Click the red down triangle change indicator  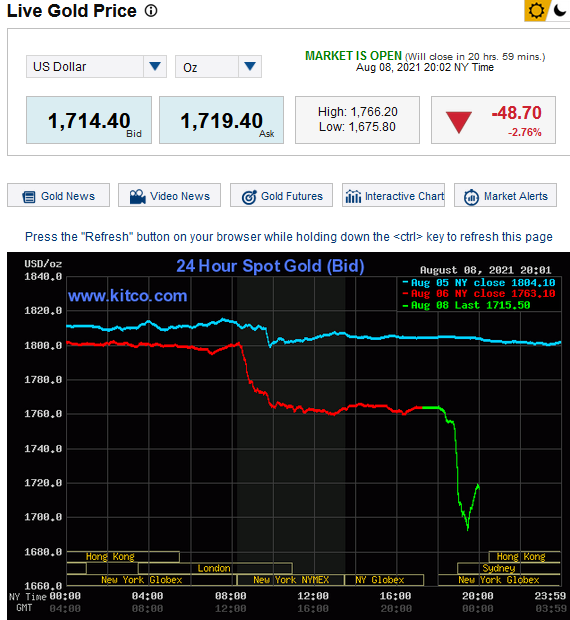pyautogui.click(x=459, y=122)
